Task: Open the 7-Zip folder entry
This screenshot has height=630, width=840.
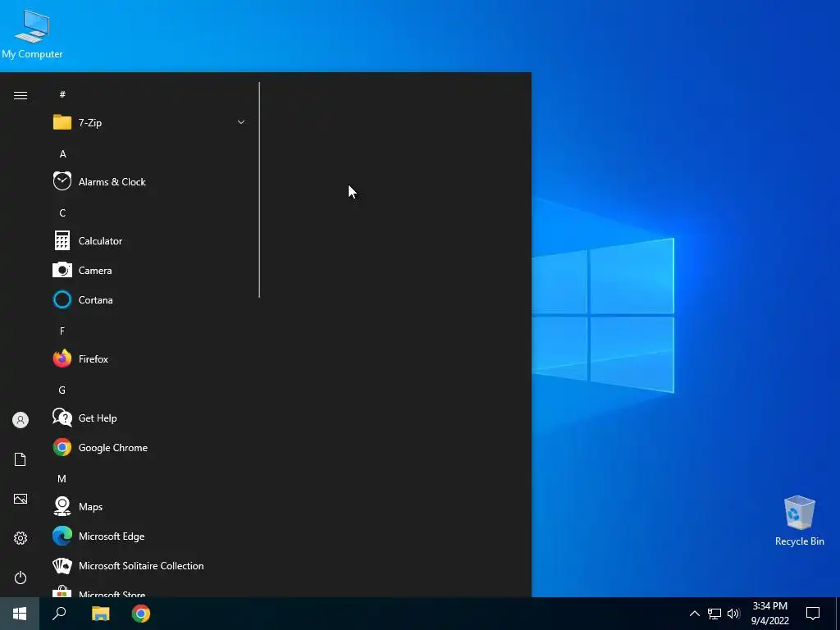Action: coord(150,123)
